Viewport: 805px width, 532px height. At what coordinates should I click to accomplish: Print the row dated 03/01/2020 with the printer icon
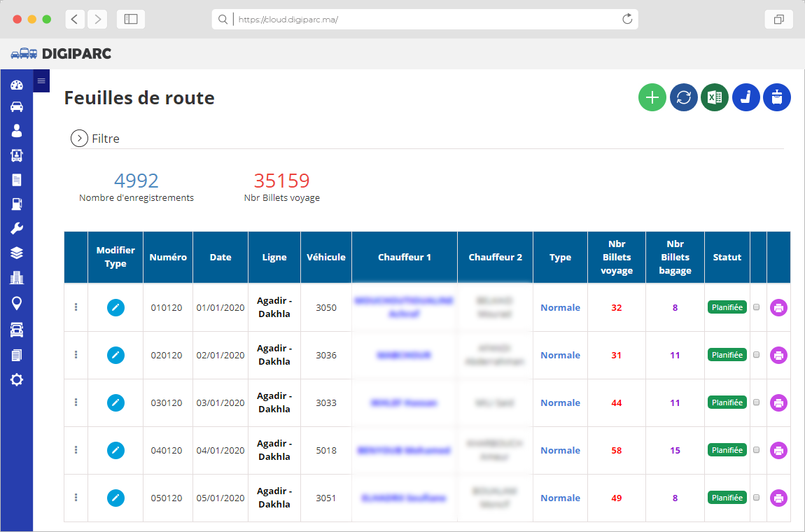778,402
